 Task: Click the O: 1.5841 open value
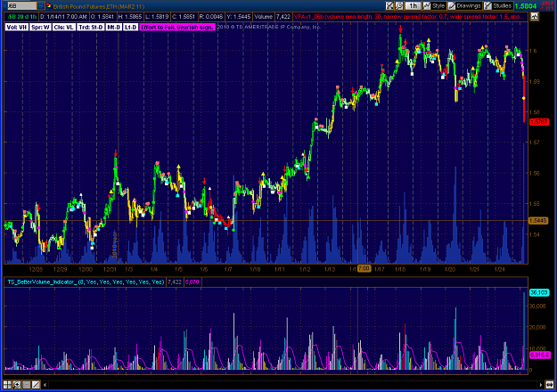click(102, 17)
